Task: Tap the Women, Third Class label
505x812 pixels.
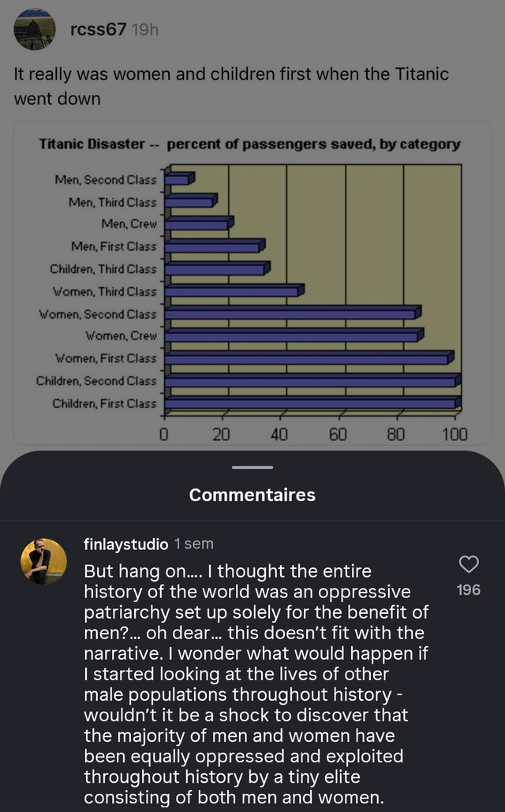Action: click(x=105, y=291)
